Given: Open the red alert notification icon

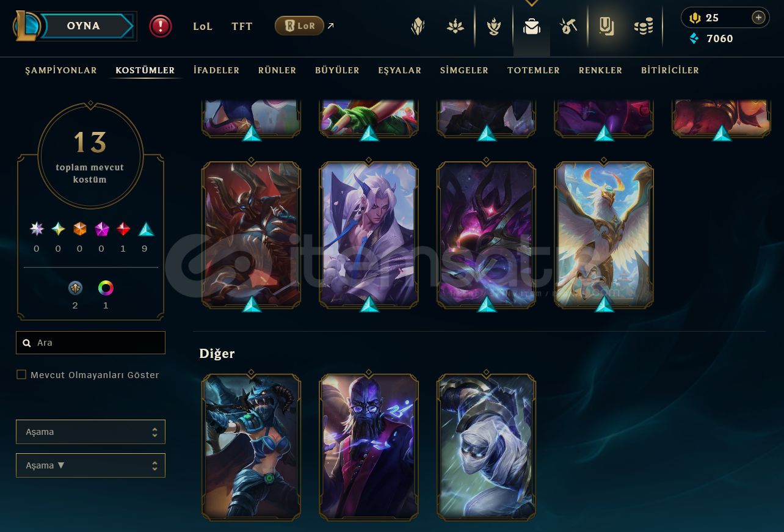Looking at the screenshot, I should (x=161, y=26).
